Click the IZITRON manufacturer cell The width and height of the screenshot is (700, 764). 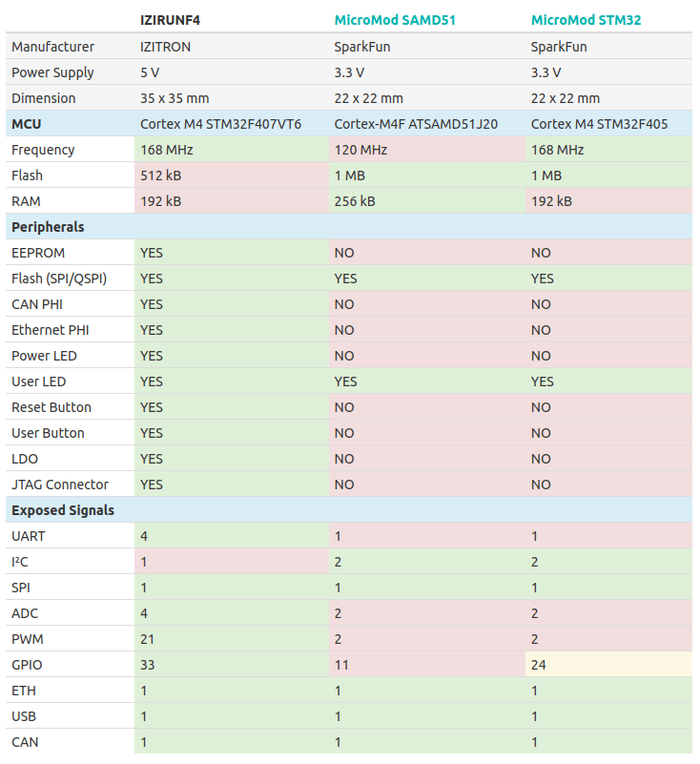click(165, 47)
